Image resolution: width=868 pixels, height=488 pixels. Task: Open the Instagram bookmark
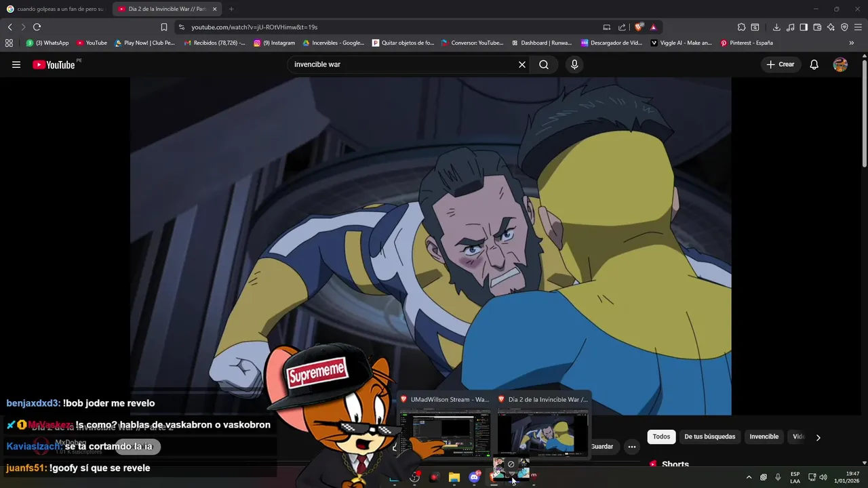(274, 43)
